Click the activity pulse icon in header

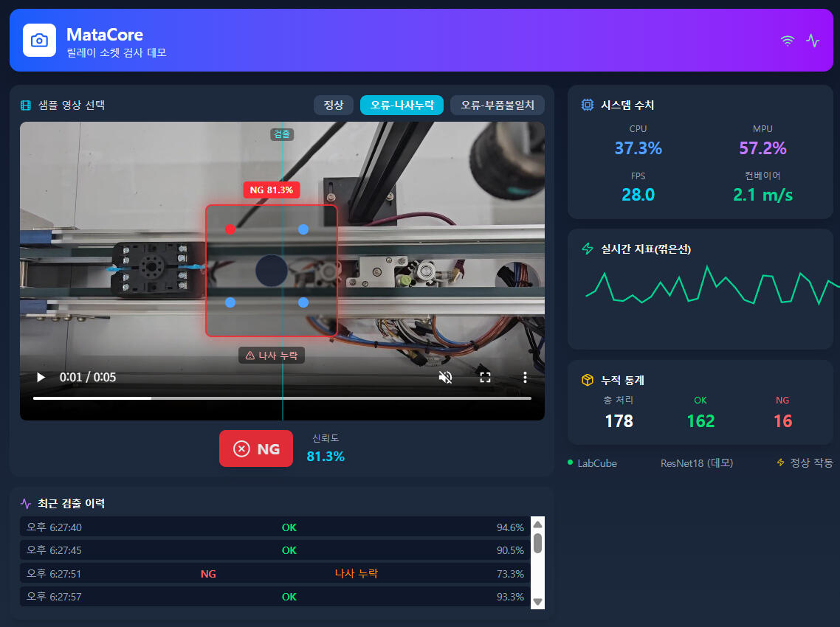pyautogui.click(x=813, y=41)
